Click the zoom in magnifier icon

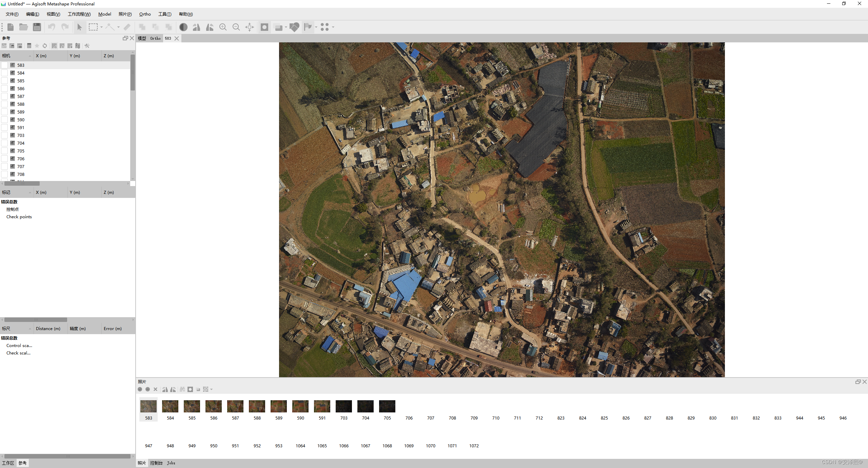pos(223,27)
